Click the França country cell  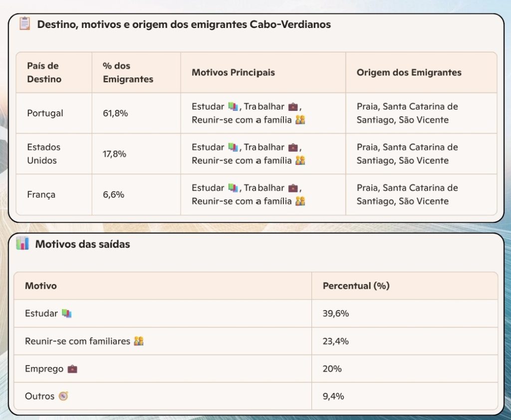click(41, 195)
